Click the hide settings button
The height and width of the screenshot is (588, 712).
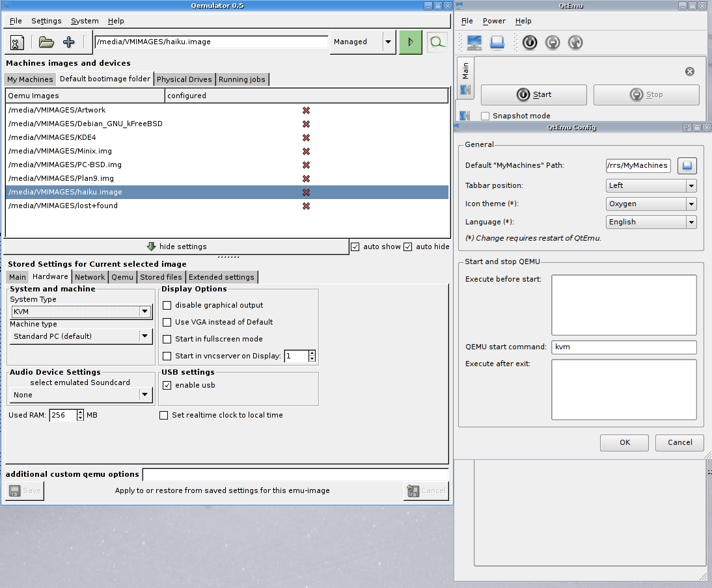176,247
